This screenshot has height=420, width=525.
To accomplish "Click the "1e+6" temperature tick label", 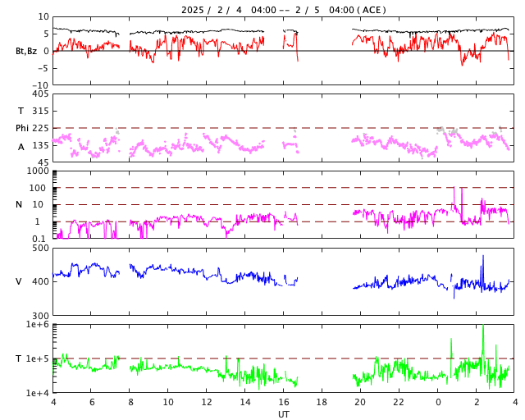I will point(38,324).
